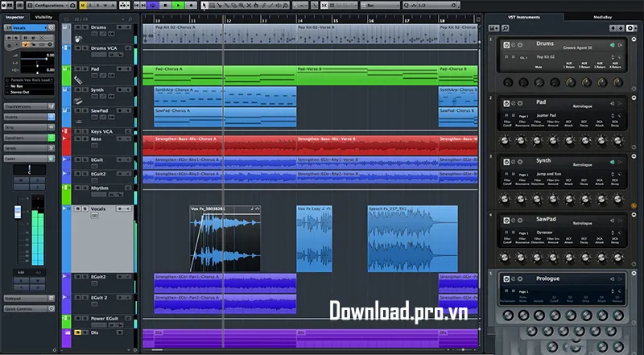This screenshot has width=644, height=355.
Task: Turn the first Drums quick control knob
Action: 508,82
